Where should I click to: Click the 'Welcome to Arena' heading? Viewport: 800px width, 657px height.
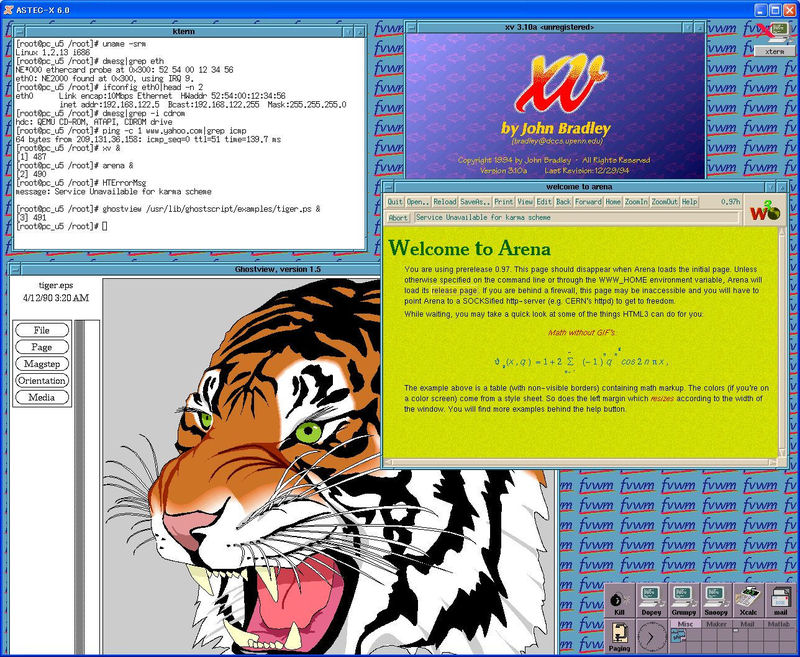click(x=469, y=249)
